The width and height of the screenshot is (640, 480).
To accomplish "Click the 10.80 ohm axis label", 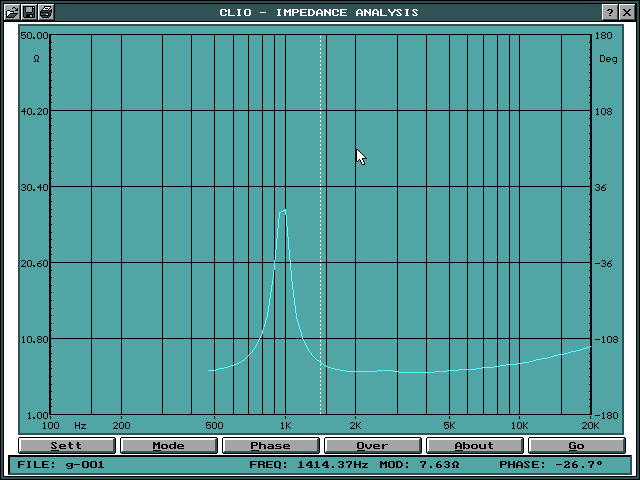I will tap(34, 339).
